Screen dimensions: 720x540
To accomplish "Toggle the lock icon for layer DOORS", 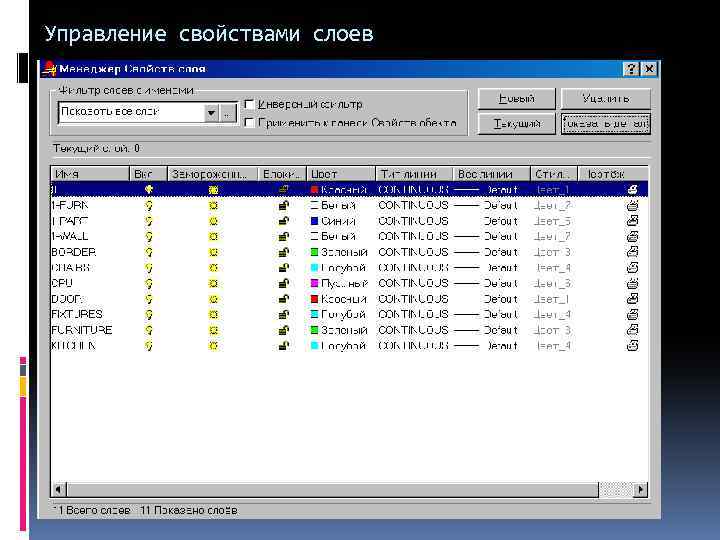I will (284, 299).
